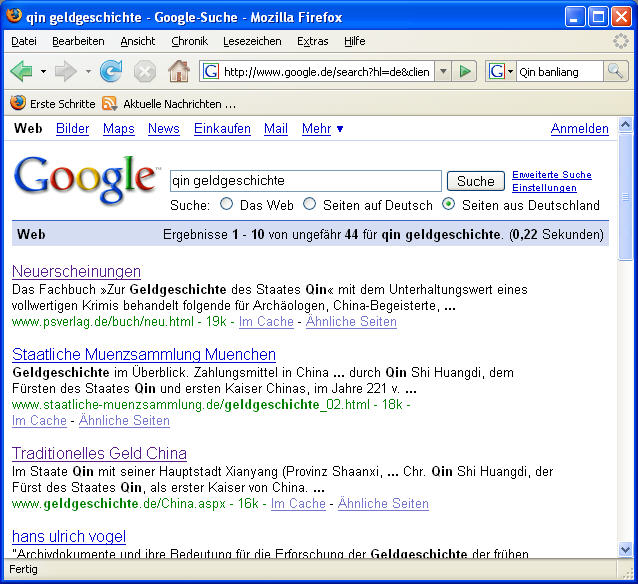Open Einstellungen link
This screenshot has width=638, height=584.
(x=544, y=188)
